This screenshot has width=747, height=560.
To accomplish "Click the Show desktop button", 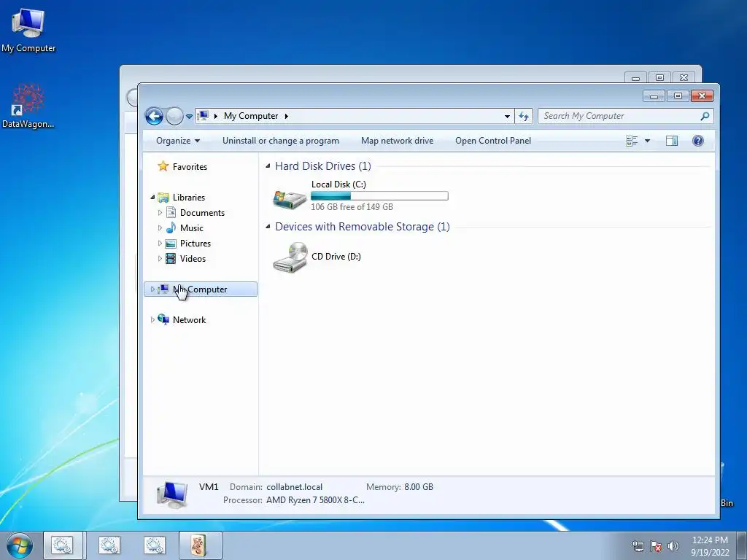I will 742,545.
